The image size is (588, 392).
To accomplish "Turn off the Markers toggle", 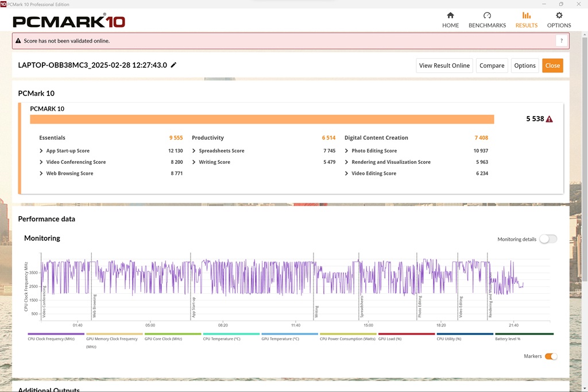I will point(551,356).
